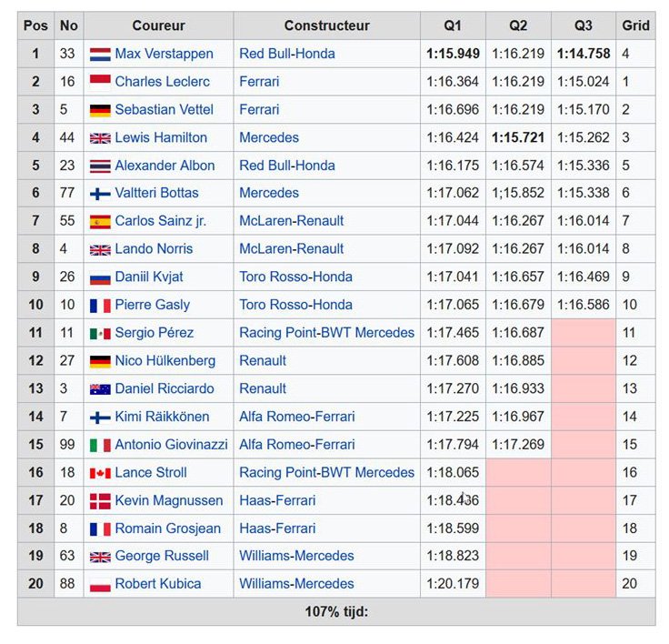This screenshot has height=644, width=669.
Task: Click the Q3 column header
Action: coord(584,25)
